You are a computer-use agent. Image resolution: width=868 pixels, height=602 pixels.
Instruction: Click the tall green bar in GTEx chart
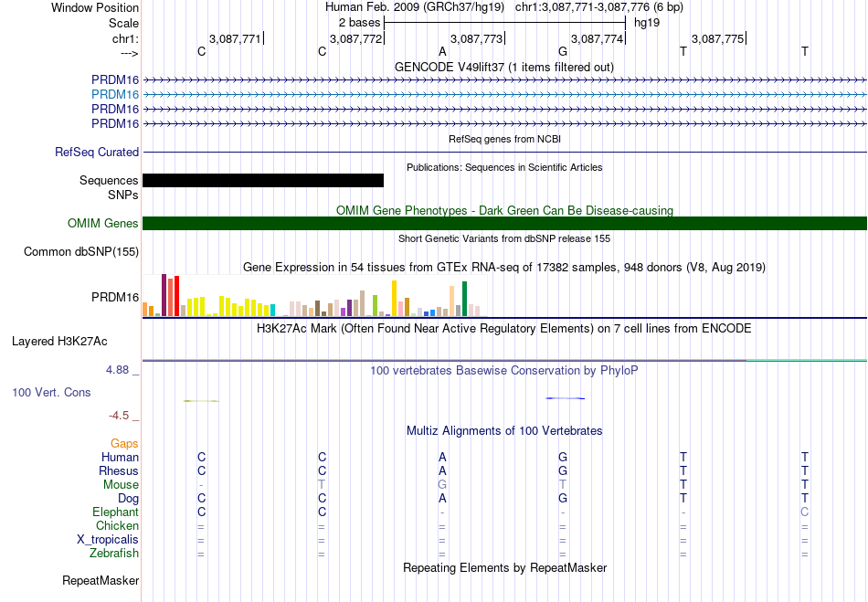(x=464, y=299)
